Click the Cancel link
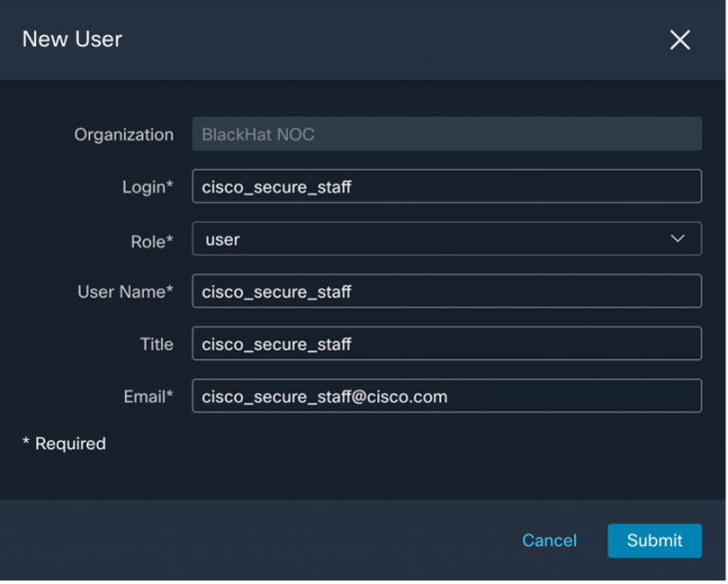Viewport: 728px width, 584px height. pyautogui.click(x=549, y=540)
